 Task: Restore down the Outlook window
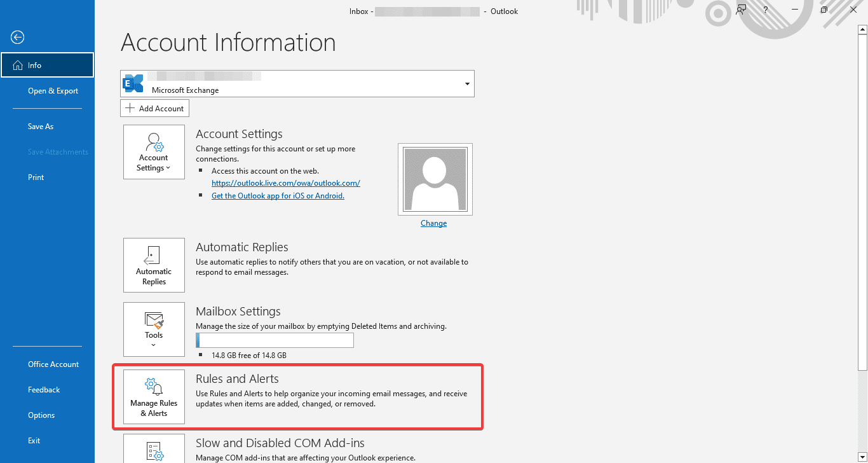(824, 10)
